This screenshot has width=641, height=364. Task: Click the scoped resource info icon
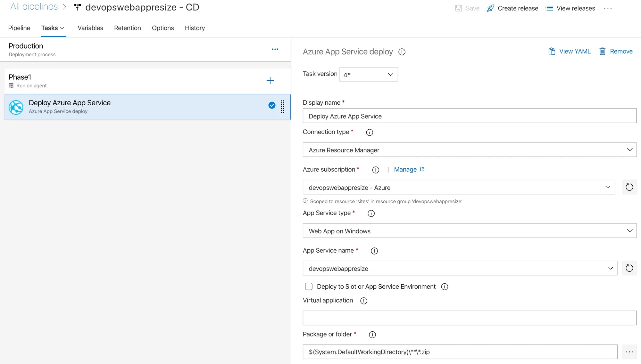click(305, 201)
